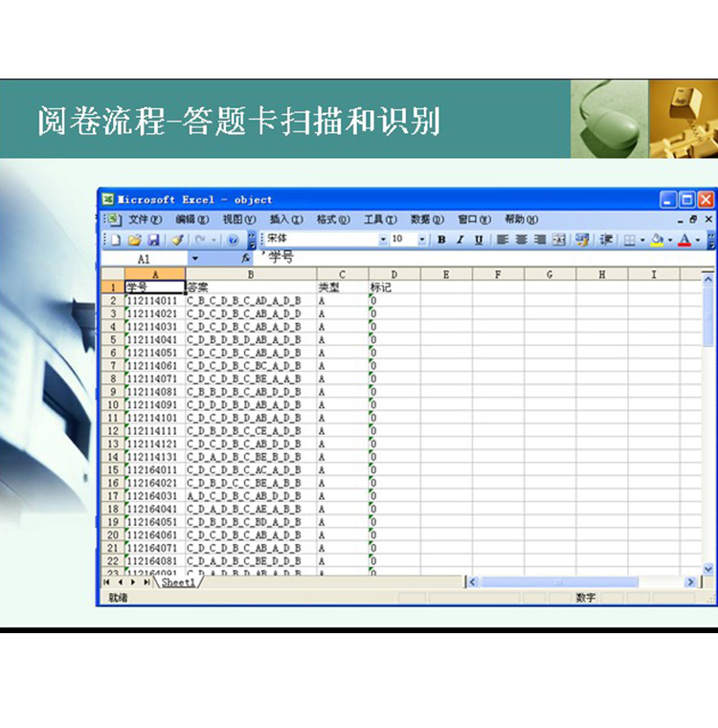Click the Name Box showing A1
This screenshot has width=718, height=728.
(x=145, y=259)
